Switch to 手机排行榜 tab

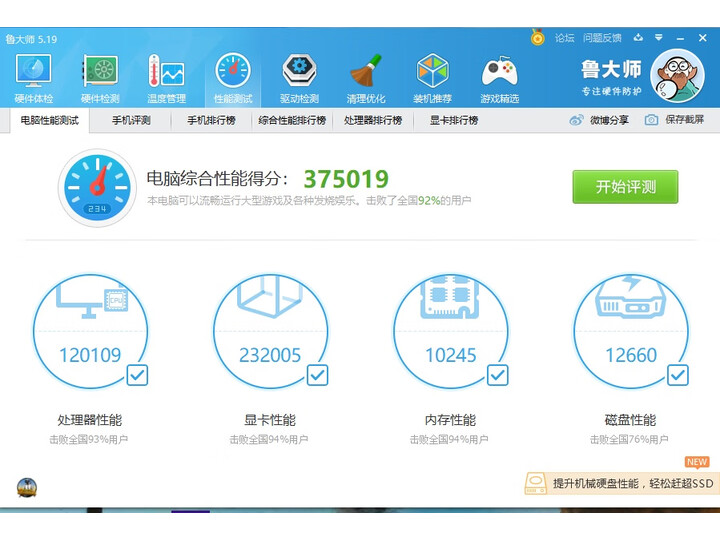[211, 120]
